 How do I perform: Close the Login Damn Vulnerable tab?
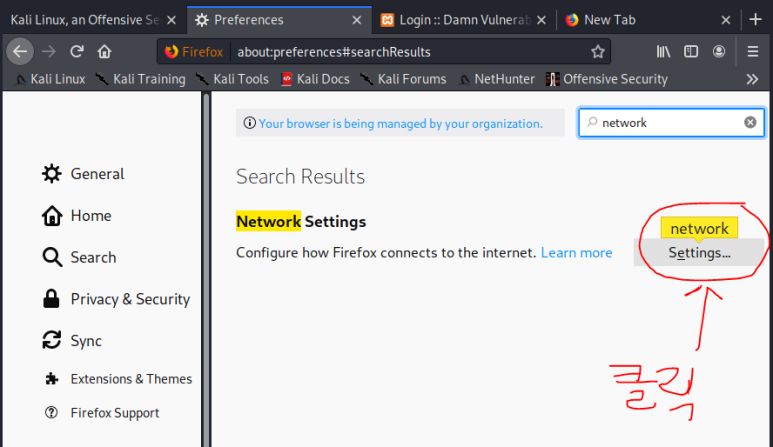coord(541,20)
